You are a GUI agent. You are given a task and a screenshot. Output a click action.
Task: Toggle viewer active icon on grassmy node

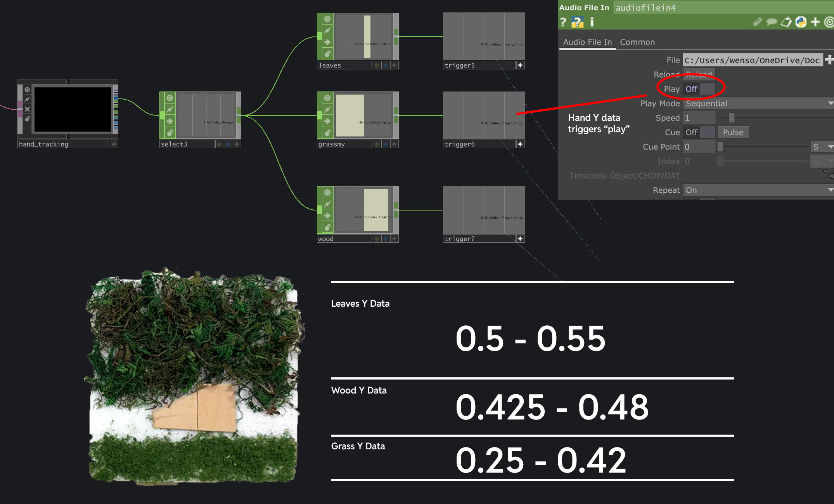327,98
